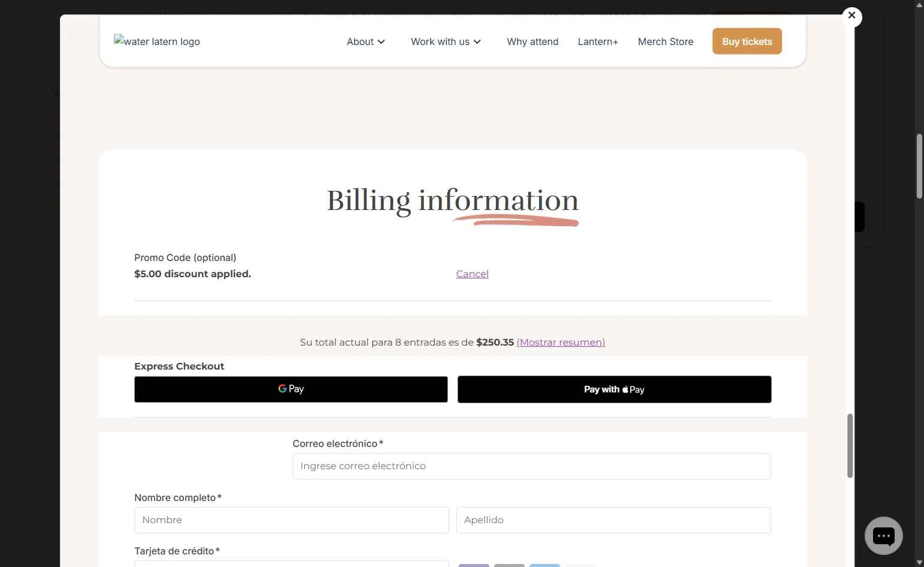
Task: Pay using the Google Pay button
Action: point(291,389)
